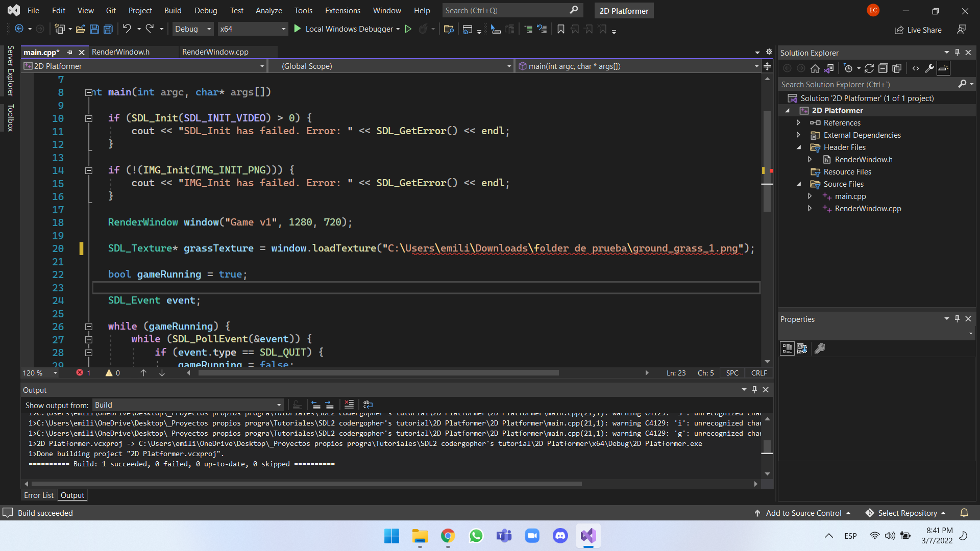Open the Extensions menu
The height and width of the screenshot is (551, 980).
pos(342,10)
